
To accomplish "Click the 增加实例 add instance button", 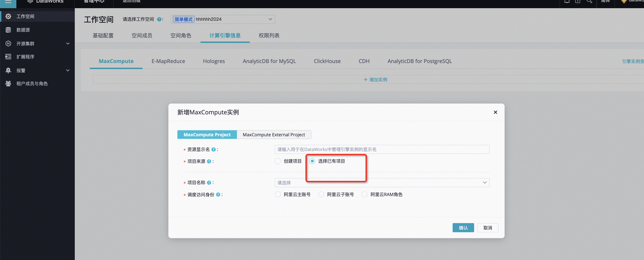I will click(x=375, y=80).
